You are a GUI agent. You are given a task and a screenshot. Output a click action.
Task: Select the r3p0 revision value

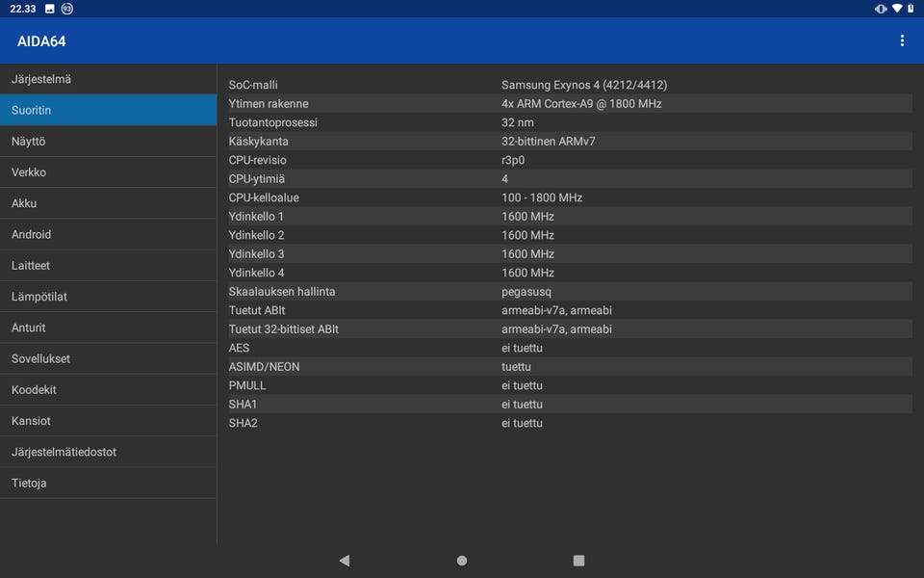(x=513, y=161)
